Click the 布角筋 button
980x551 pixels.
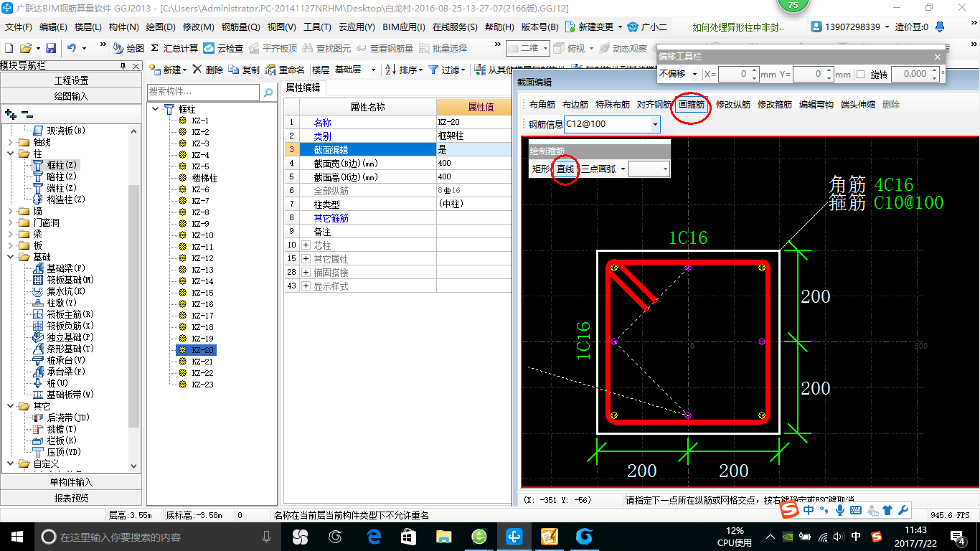542,105
